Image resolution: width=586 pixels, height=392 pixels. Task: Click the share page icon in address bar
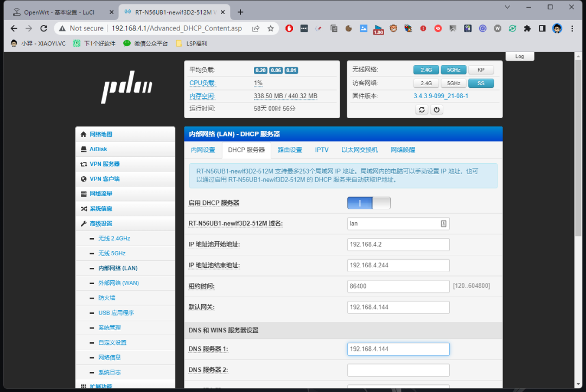(256, 28)
